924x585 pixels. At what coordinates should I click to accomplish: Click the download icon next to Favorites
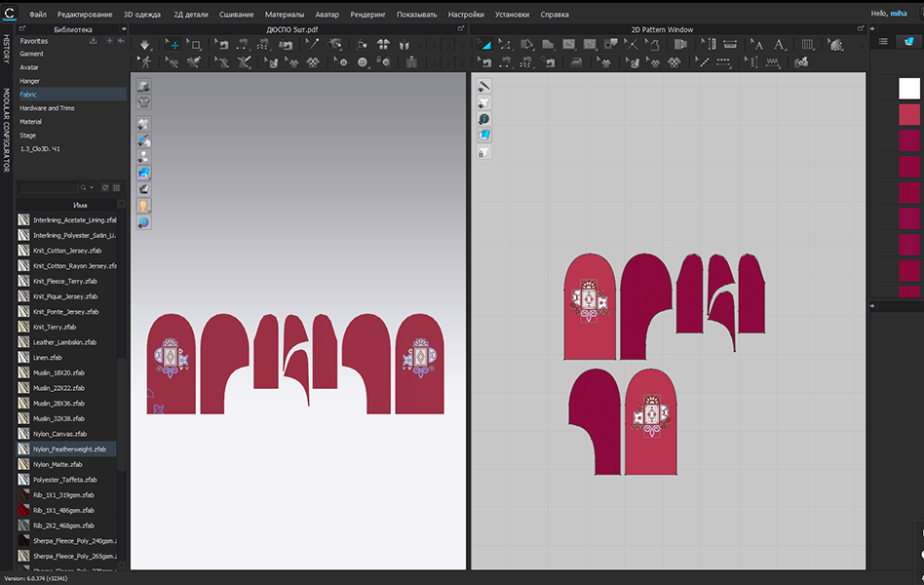(x=94, y=41)
